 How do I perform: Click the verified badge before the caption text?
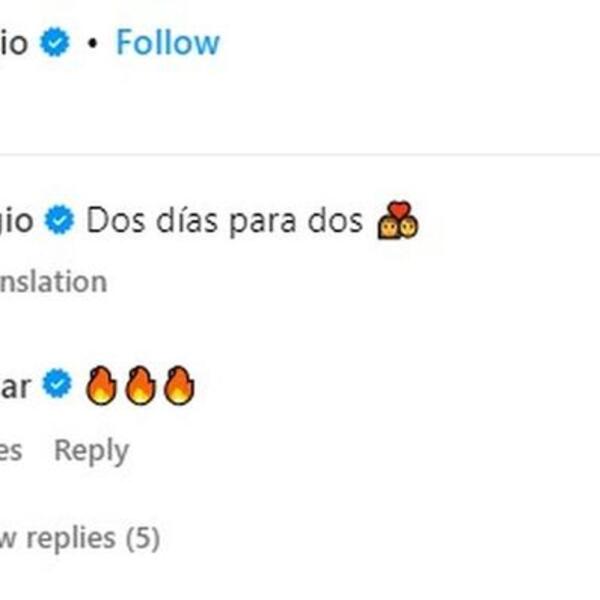click(60, 221)
